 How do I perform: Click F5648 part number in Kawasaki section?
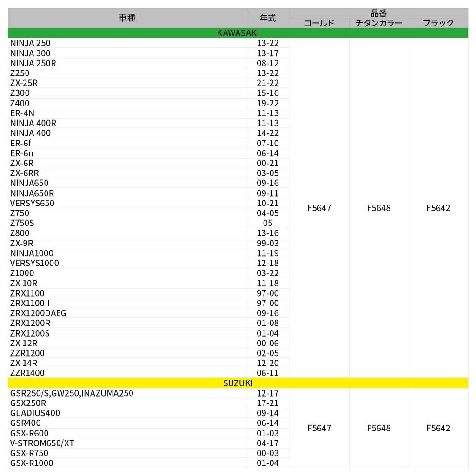[379, 208]
